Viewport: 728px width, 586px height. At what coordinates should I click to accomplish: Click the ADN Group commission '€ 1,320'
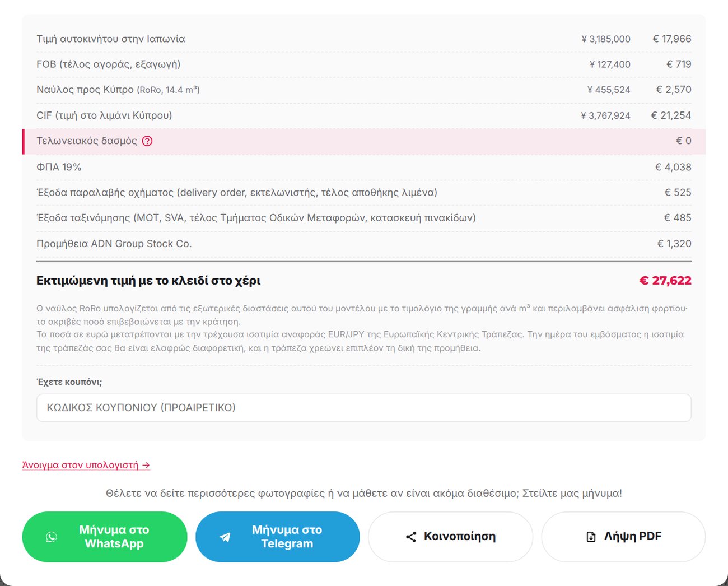click(674, 244)
